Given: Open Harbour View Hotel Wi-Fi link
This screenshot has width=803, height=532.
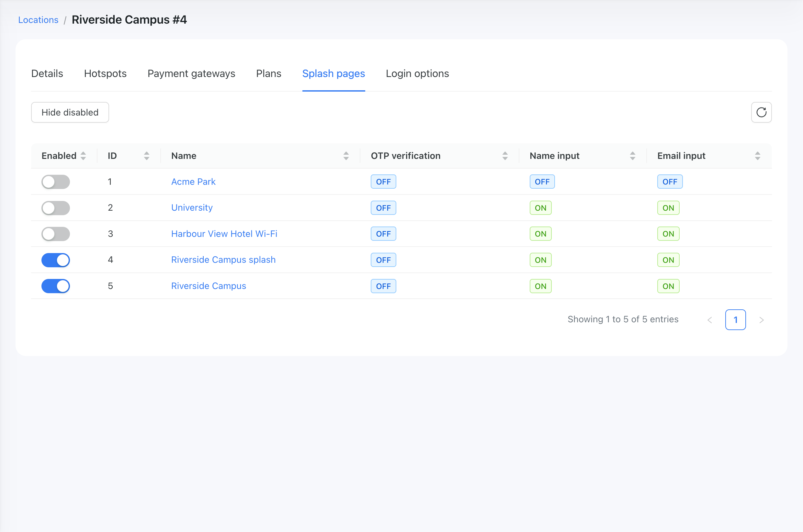Looking at the screenshot, I should tap(224, 234).
